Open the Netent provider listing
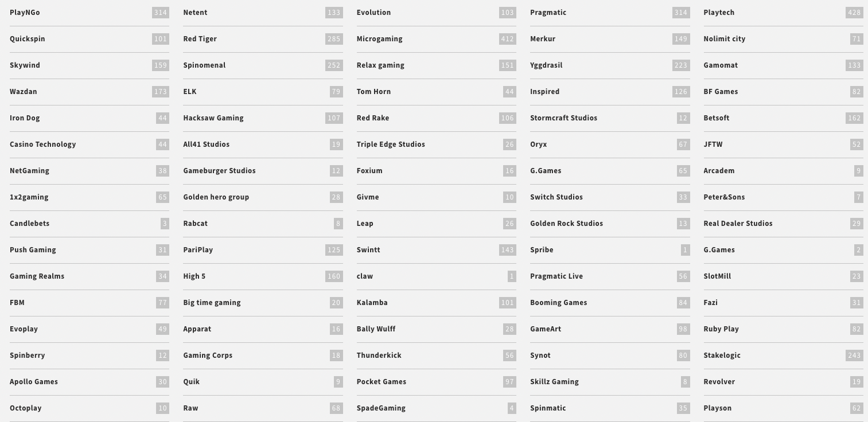The image size is (868, 422). (263, 13)
